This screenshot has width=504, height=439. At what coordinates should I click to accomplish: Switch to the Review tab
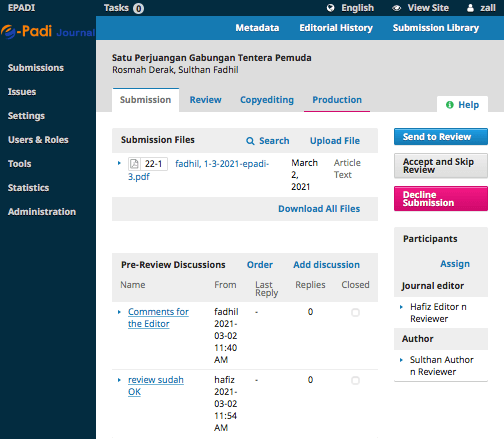(x=205, y=100)
